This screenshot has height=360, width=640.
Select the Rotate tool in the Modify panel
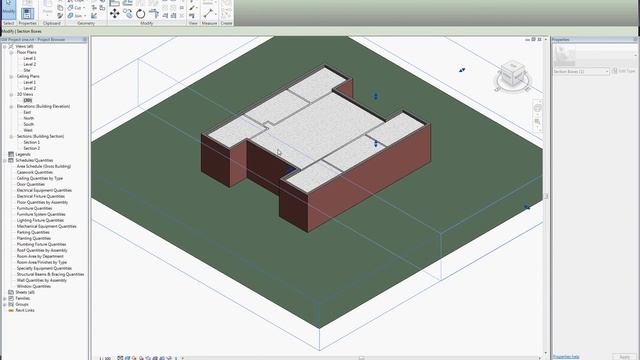140,14
